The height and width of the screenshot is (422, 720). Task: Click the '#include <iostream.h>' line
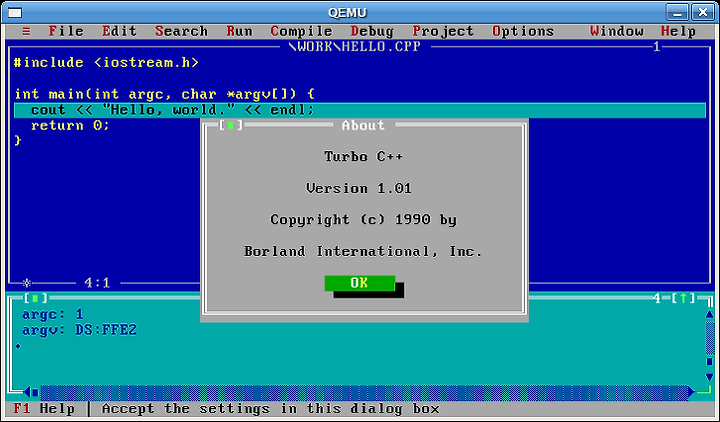[106, 62]
